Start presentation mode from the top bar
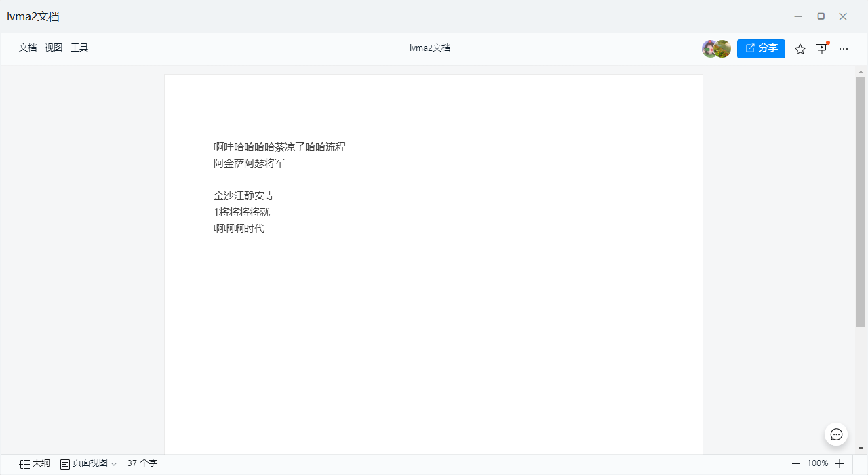The image size is (868, 475). click(822, 49)
